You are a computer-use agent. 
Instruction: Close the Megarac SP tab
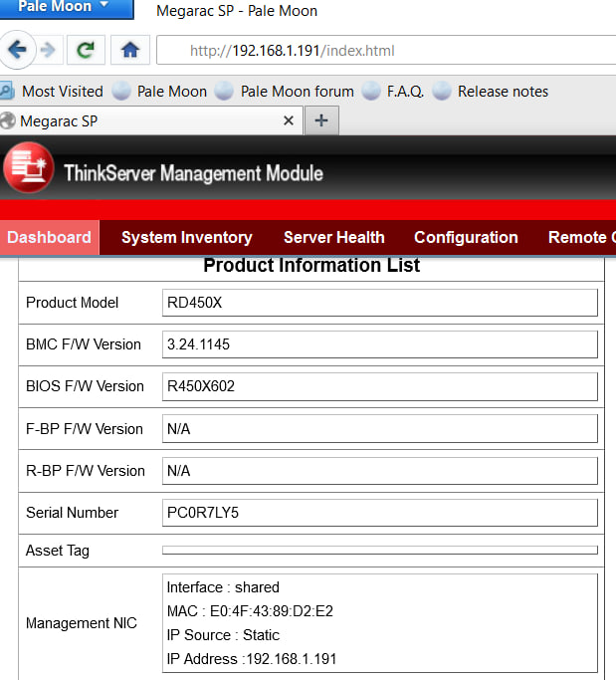289,120
